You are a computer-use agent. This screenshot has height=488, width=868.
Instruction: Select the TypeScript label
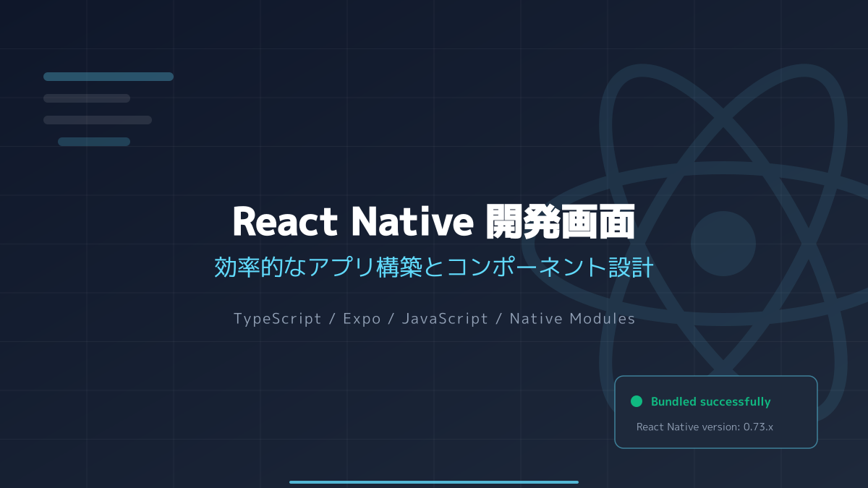click(x=277, y=318)
